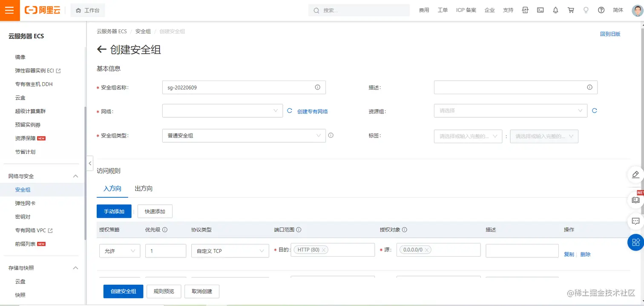Open the API developer tools icon
Screen dimensions: 644x306
(525, 10)
